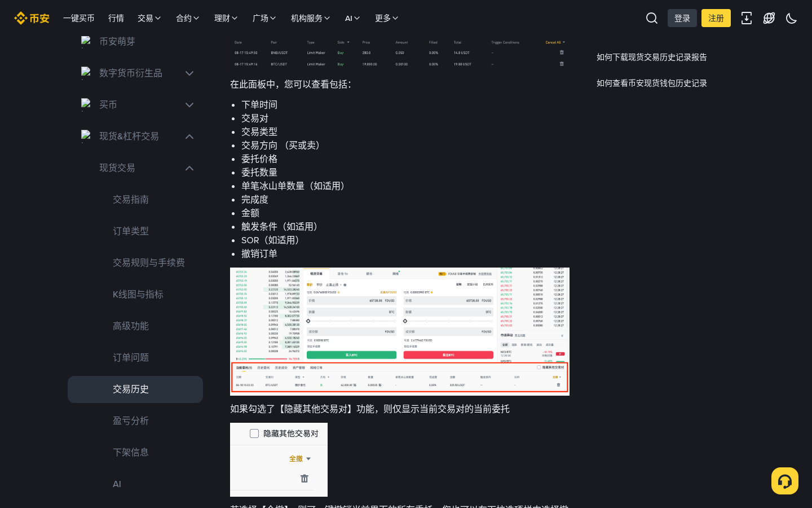Image resolution: width=812 pixels, height=508 pixels.
Task: Select 交易历史 in sidebar
Action: [x=135, y=389]
